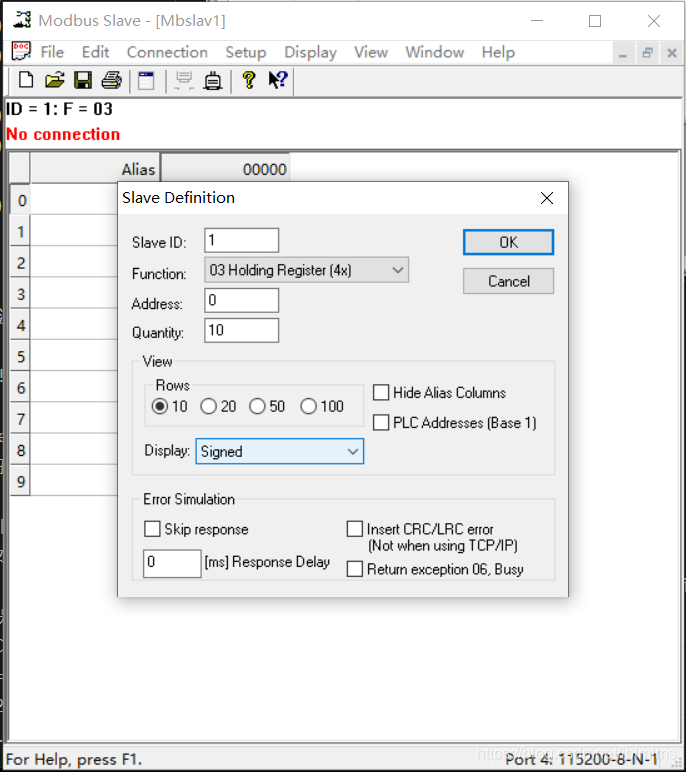Click the New document toolbar icon
Viewport: 686px width, 772px height.
(26, 80)
